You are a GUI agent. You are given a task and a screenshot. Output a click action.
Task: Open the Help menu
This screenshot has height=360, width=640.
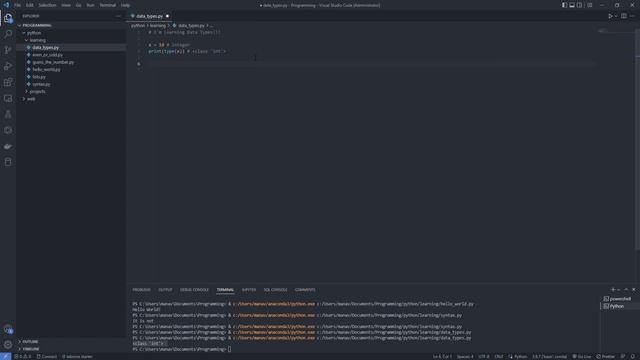click(x=125, y=5)
